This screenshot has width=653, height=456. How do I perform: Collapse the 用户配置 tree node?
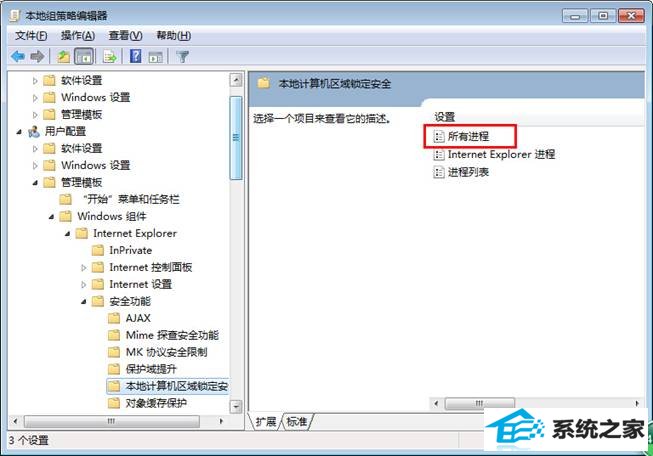(x=19, y=132)
